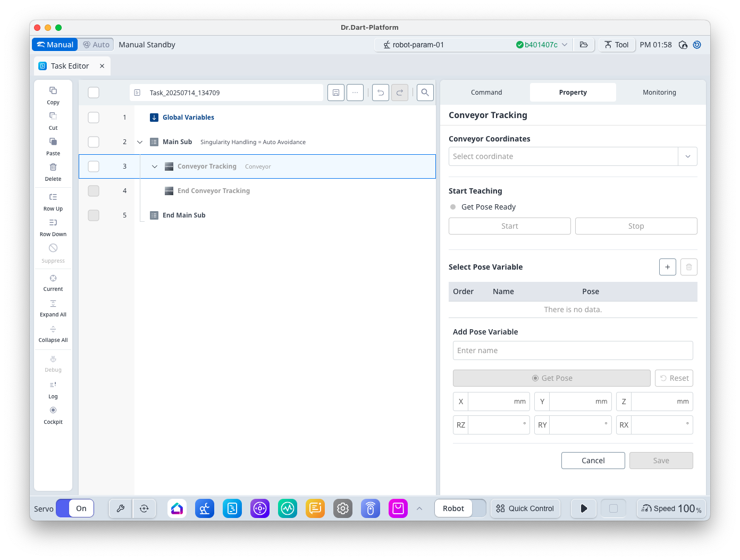Image resolution: width=740 pixels, height=560 pixels.
Task: Collapse the Main Sub tree node
Action: [x=140, y=142]
